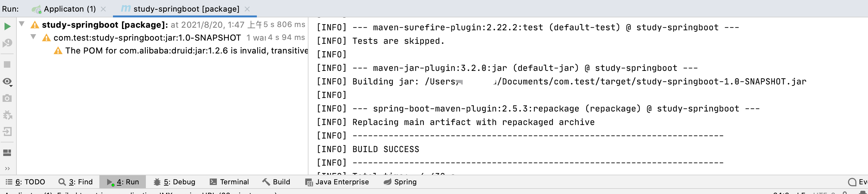Open the Terminal tool window
Screen dimensions: 868x194
229,182
